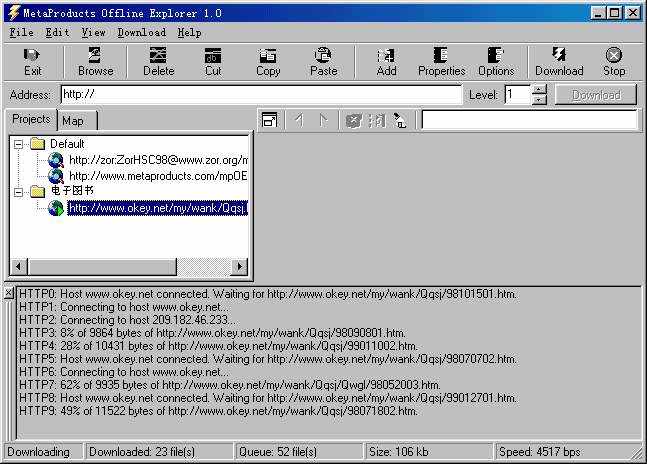Switch to the Projects tab

(31, 120)
